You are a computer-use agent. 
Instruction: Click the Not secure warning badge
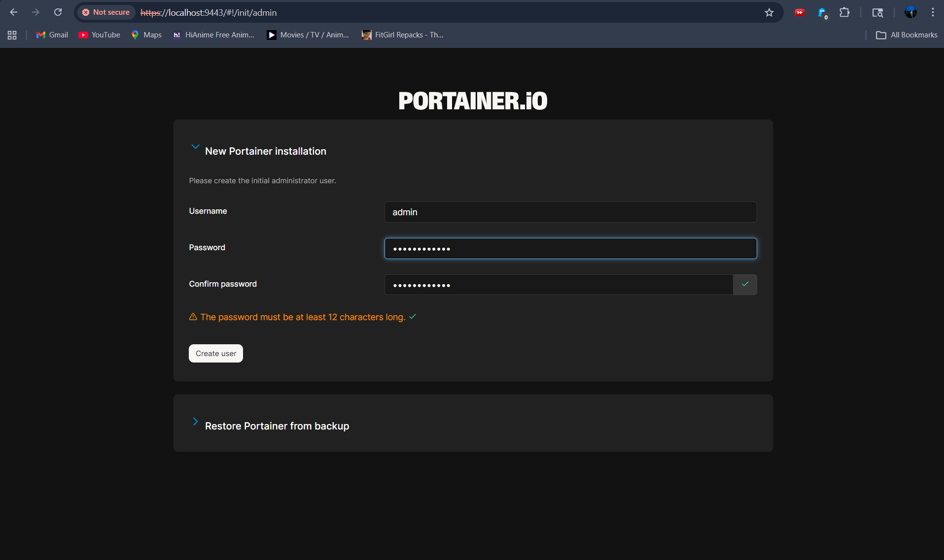click(105, 12)
